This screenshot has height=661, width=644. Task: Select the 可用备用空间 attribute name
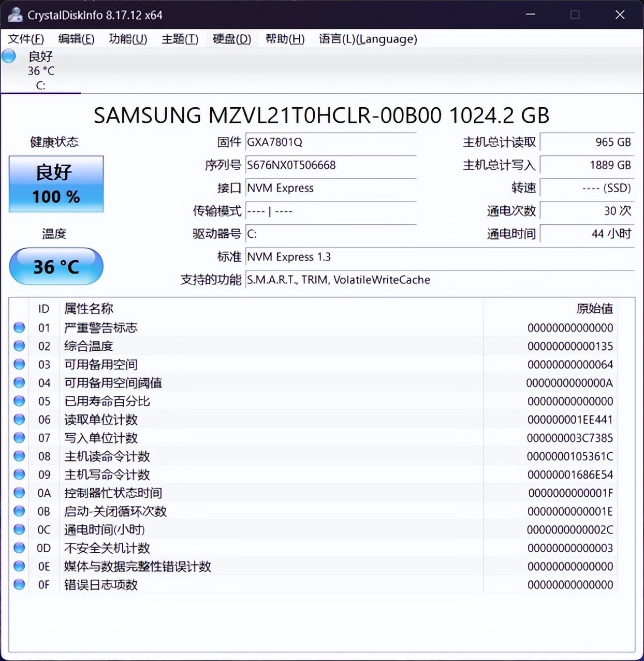click(x=101, y=364)
